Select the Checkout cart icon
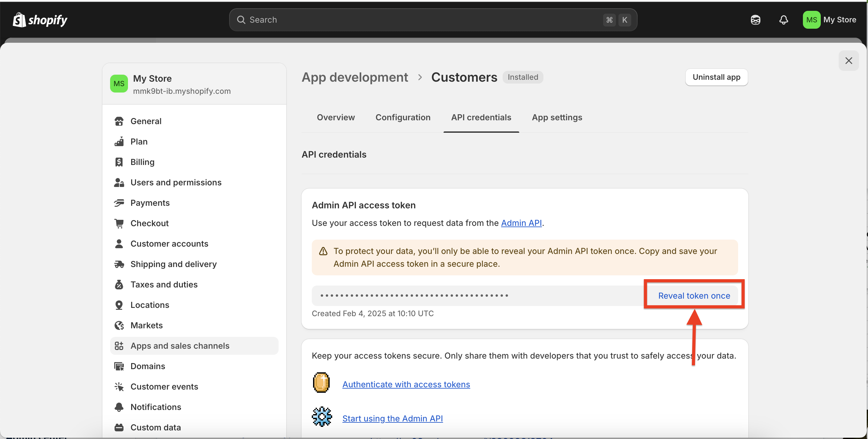The width and height of the screenshot is (868, 439). 119,223
